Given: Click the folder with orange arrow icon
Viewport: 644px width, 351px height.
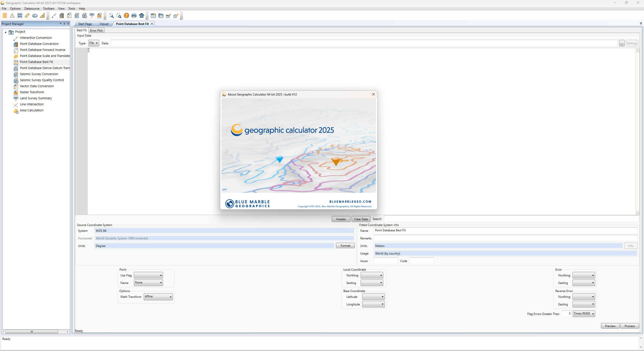Looking at the screenshot, I should coord(168,16).
